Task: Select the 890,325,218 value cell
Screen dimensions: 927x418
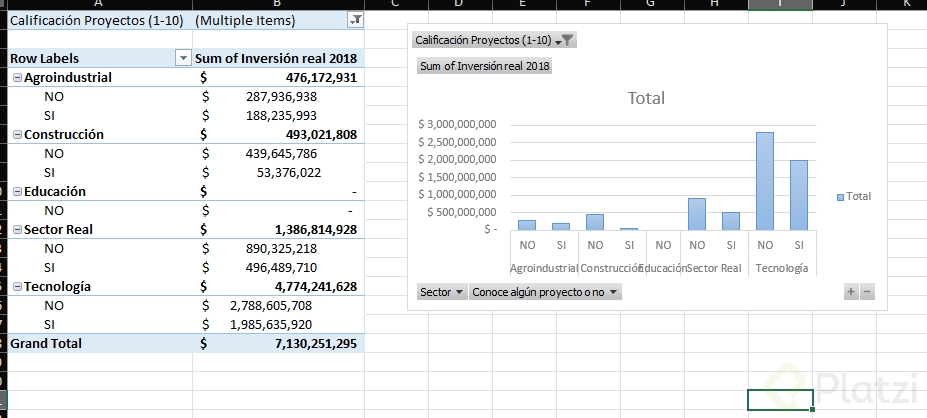Action: coord(278,248)
